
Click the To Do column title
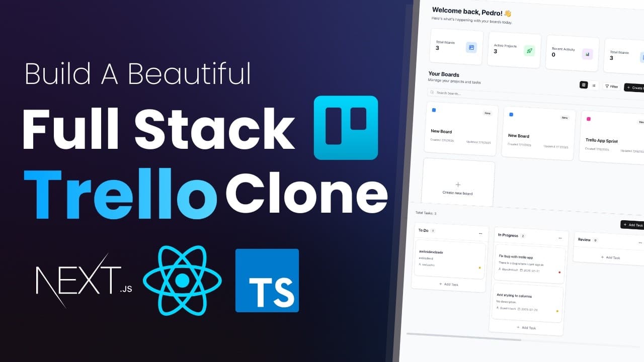coord(424,230)
